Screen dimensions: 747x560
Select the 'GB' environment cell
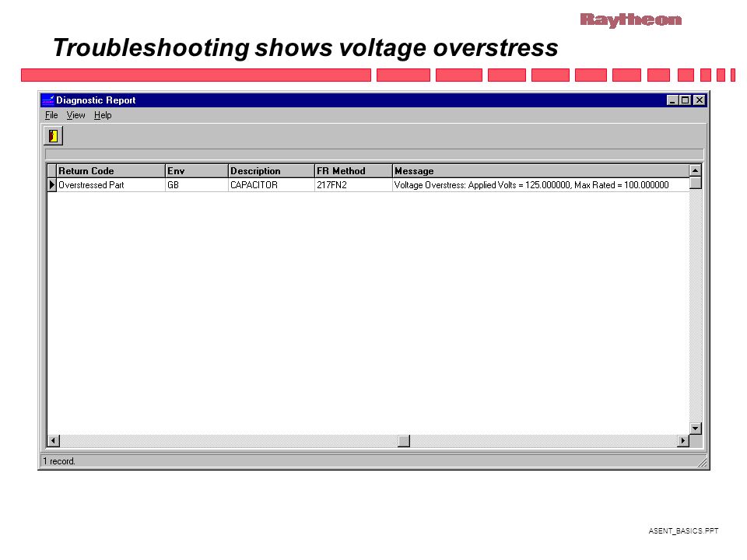click(197, 185)
